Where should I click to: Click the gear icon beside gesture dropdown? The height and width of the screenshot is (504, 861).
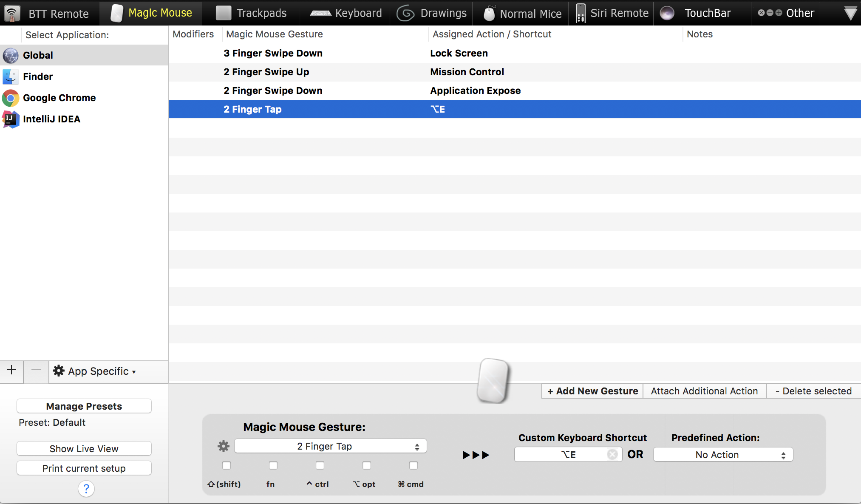click(x=223, y=446)
